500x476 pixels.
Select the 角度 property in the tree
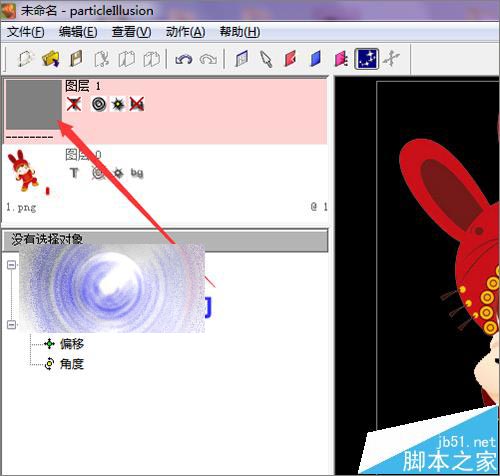72,364
